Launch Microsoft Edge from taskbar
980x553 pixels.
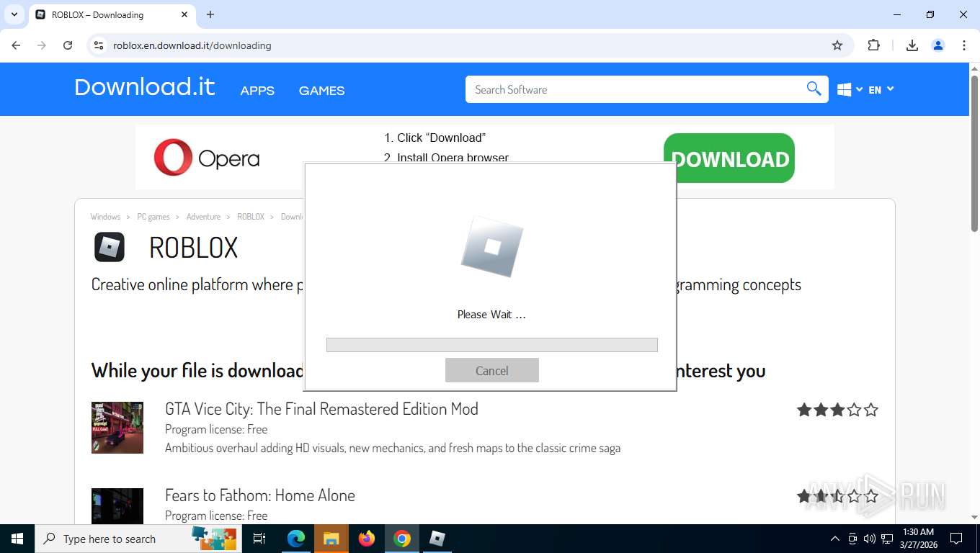296,539
